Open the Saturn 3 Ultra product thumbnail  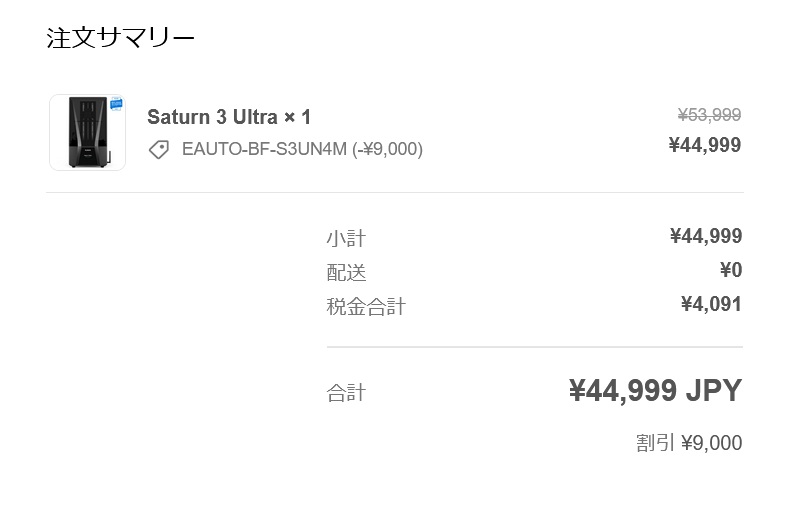coord(87,132)
